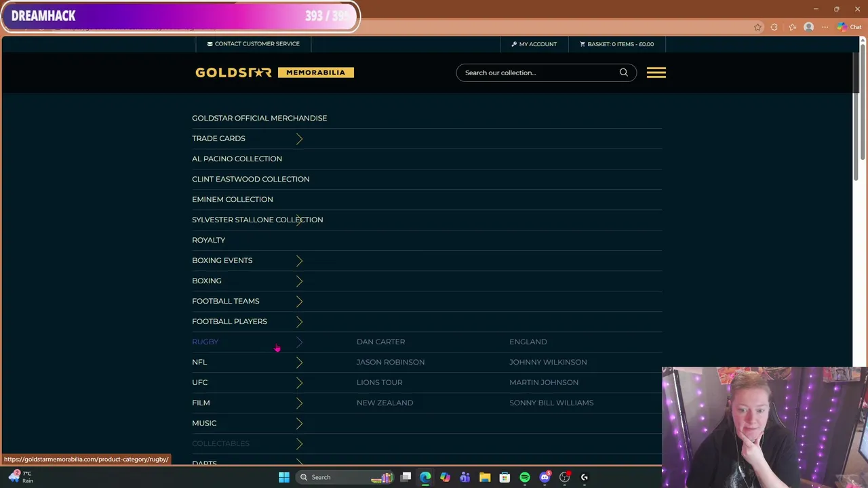Add page to favorites star icon
This screenshot has width=868, height=488.
tap(757, 27)
